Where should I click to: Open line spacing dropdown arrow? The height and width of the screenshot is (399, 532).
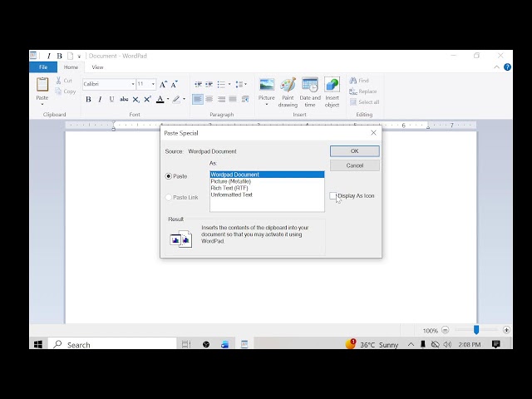(x=246, y=84)
